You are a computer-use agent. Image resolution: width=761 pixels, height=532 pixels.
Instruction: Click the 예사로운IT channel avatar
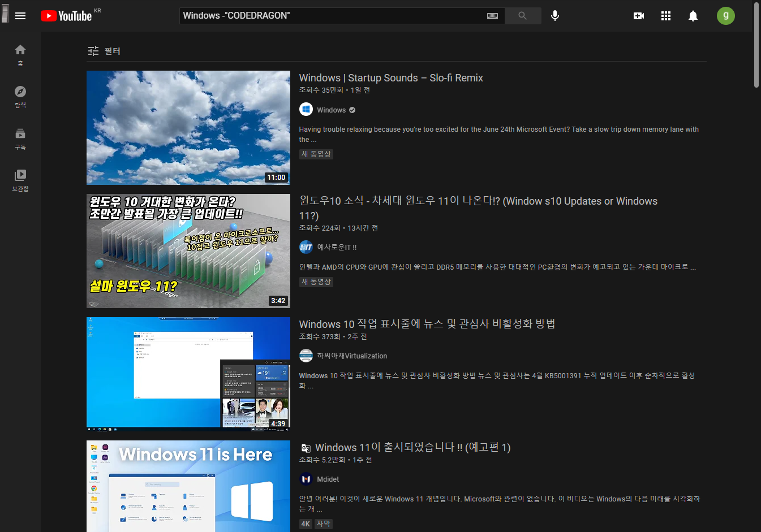click(x=306, y=247)
